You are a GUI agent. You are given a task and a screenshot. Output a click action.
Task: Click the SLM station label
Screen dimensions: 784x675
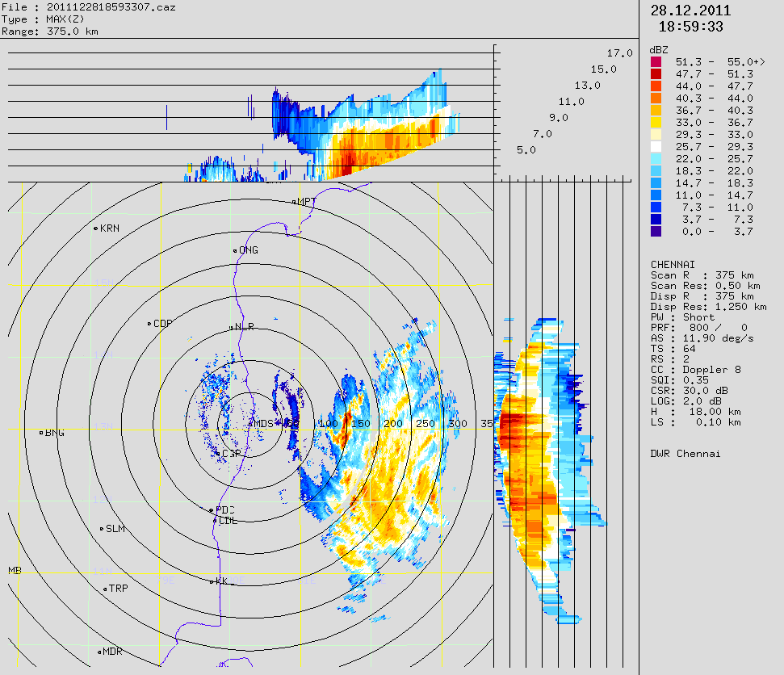pos(115,529)
